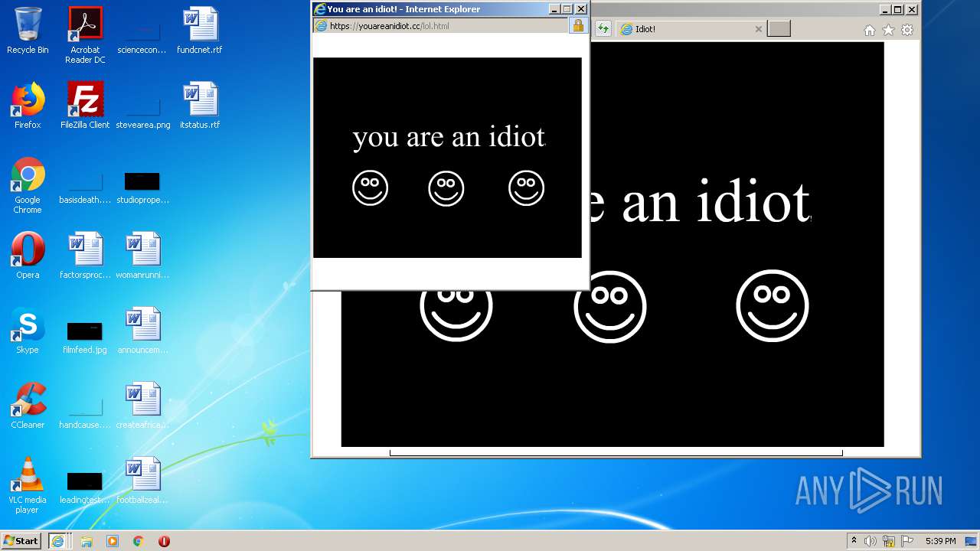The width and height of the screenshot is (980, 551).
Task: Click the security lock icon in popup
Action: point(578,26)
